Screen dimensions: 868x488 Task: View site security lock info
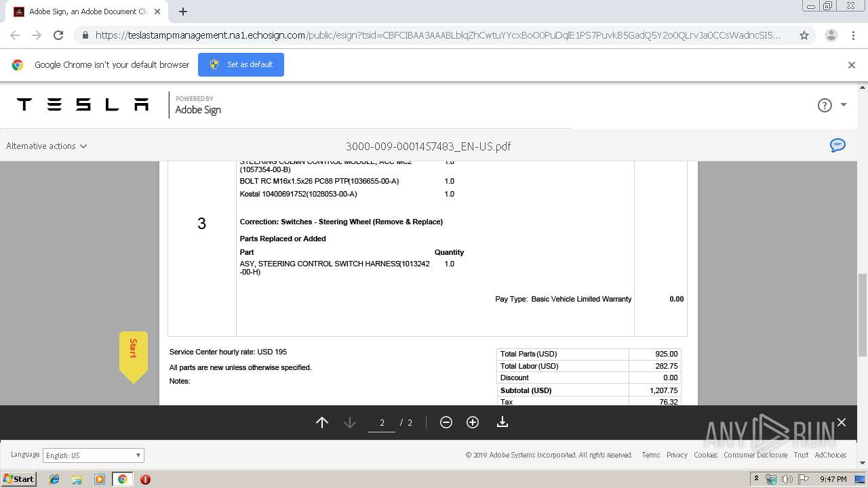[x=85, y=35]
